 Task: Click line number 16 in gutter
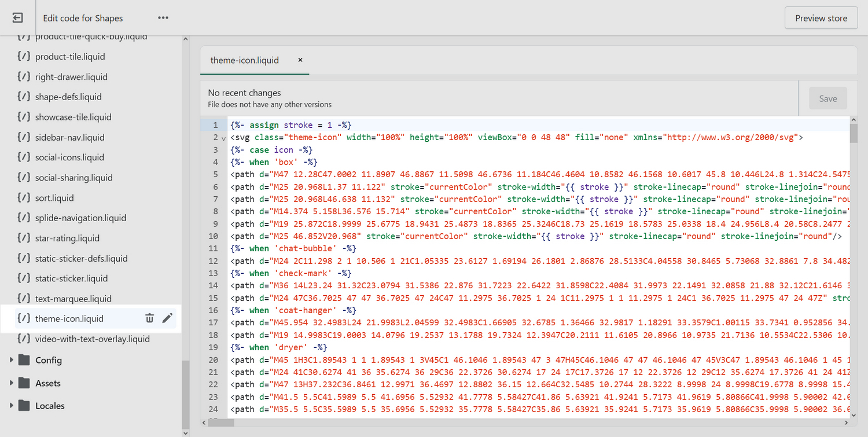tap(213, 310)
